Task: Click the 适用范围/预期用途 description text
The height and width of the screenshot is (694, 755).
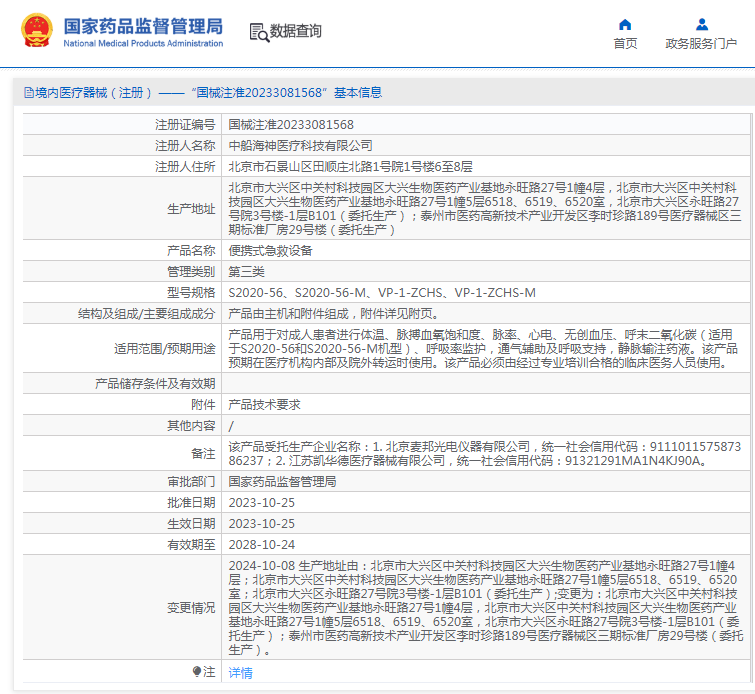Action: click(x=483, y=348)
